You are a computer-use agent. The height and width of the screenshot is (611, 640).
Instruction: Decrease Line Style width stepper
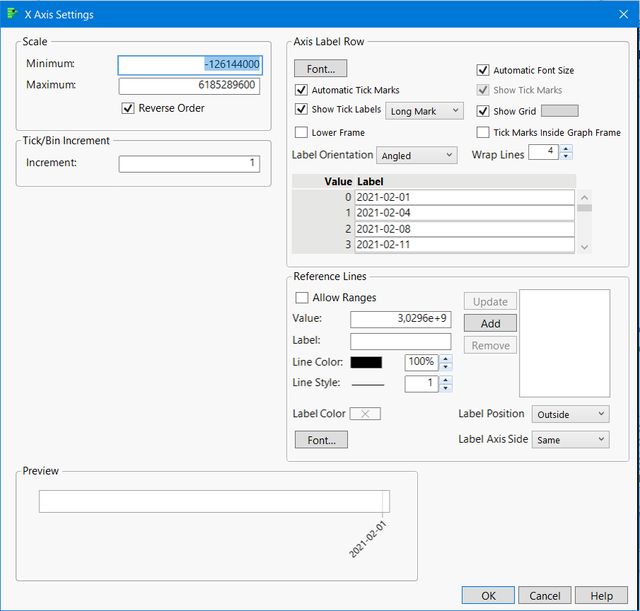[445, 388]
